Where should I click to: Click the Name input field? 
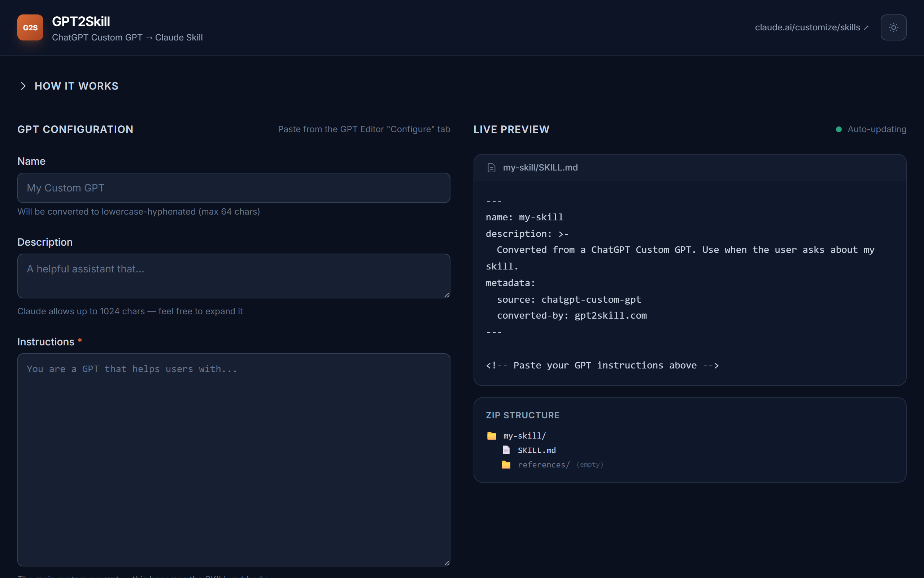[234, 188]
